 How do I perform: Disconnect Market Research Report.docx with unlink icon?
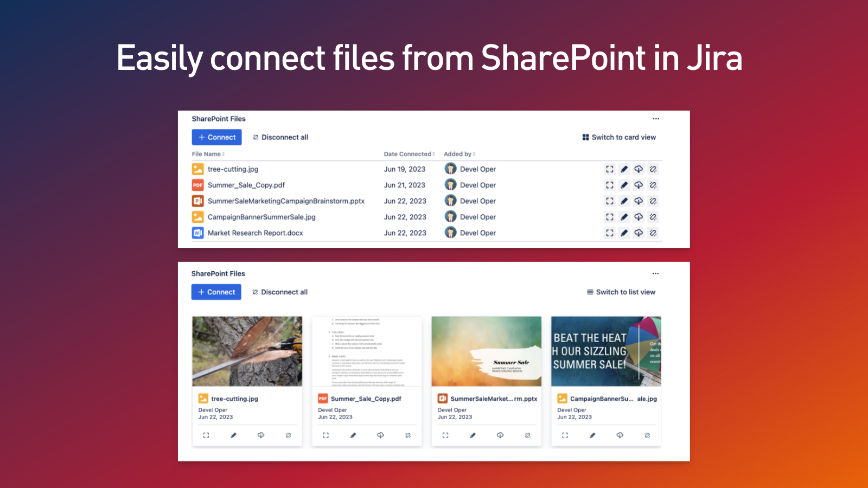coord(653,233)
